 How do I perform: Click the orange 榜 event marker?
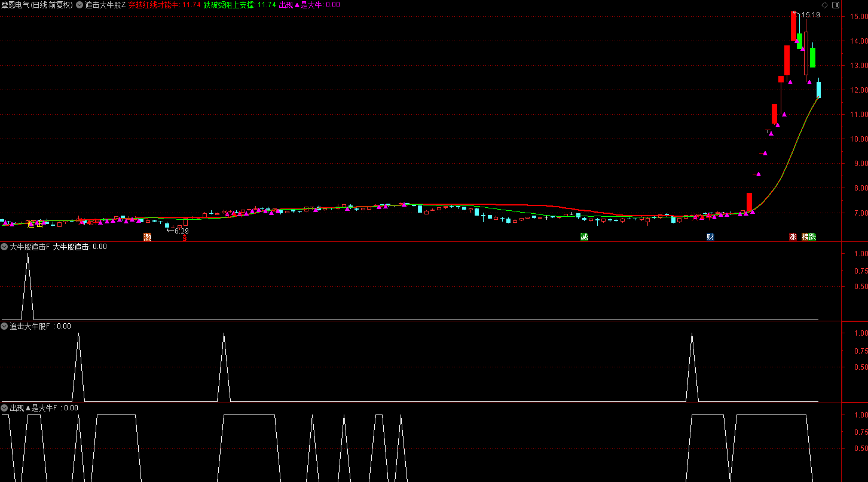pyautogui.click(x=805, y=237)
